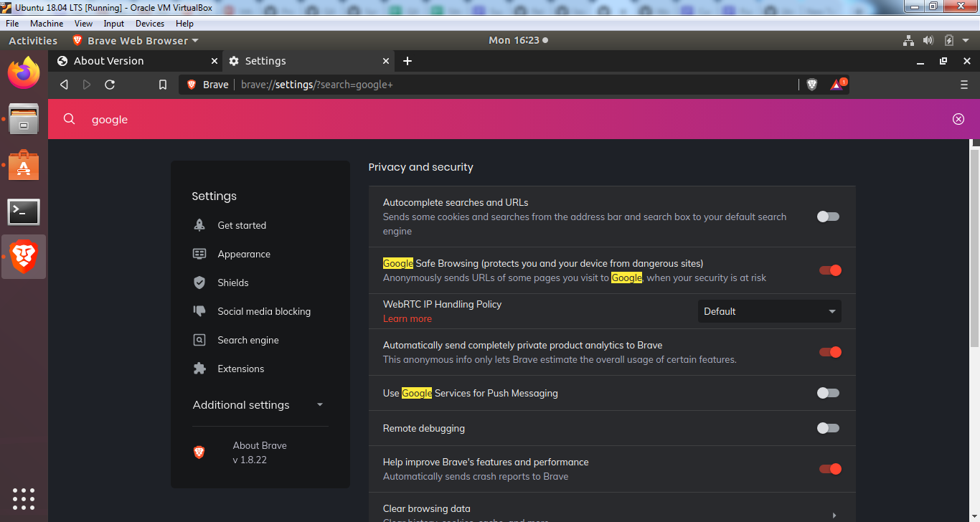
Task: Open Social media blocking settings
Action: pos(264,311)
